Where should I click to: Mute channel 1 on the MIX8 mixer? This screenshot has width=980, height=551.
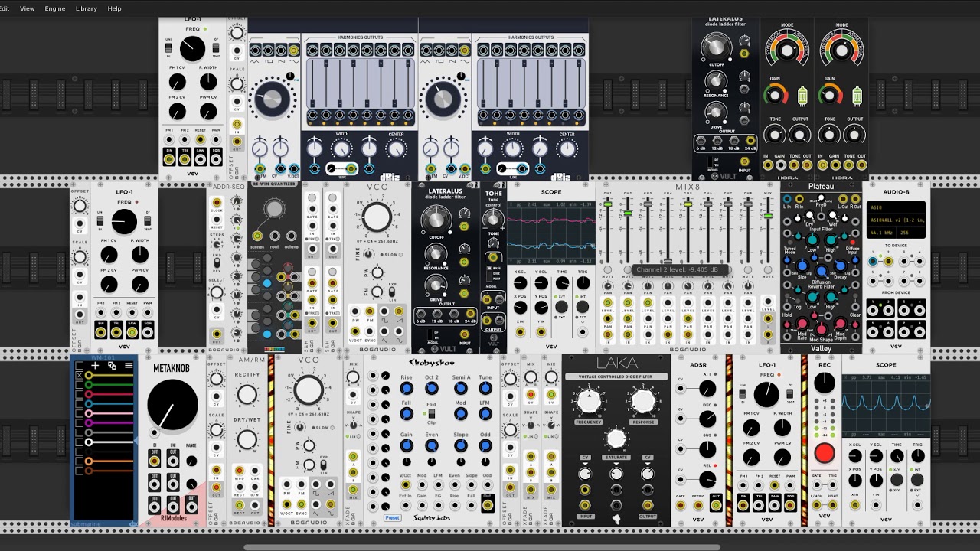click(608, 269)
